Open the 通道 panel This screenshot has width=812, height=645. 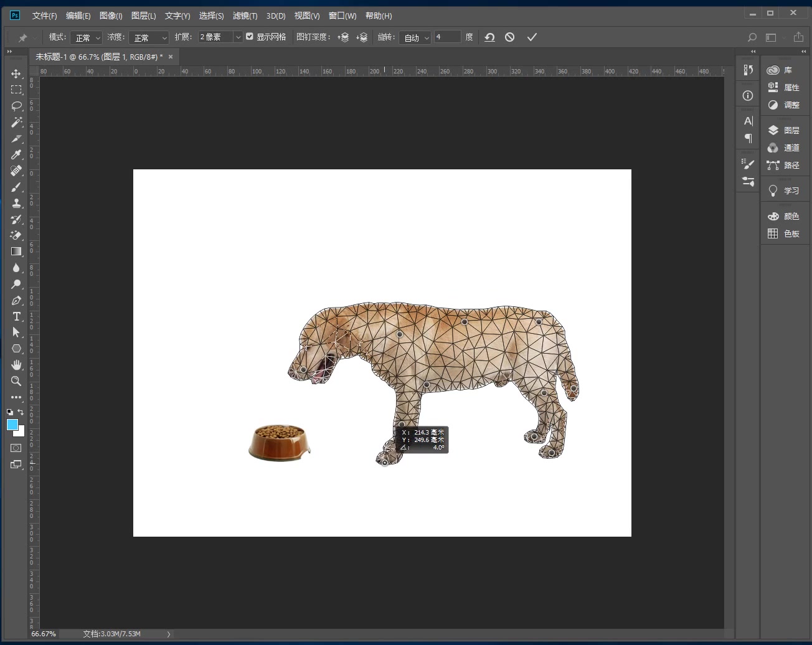[783, 148]
